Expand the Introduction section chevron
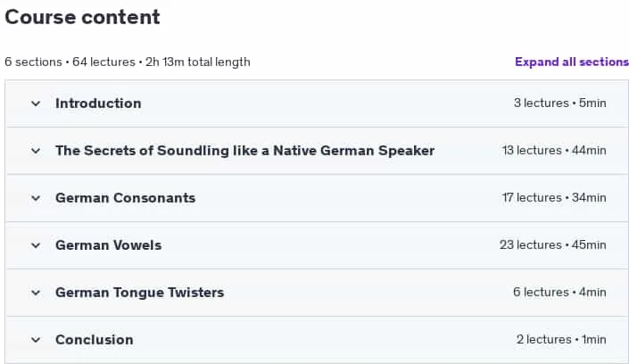629x364 pixels. pyautogui.click(x=36, y=103)
